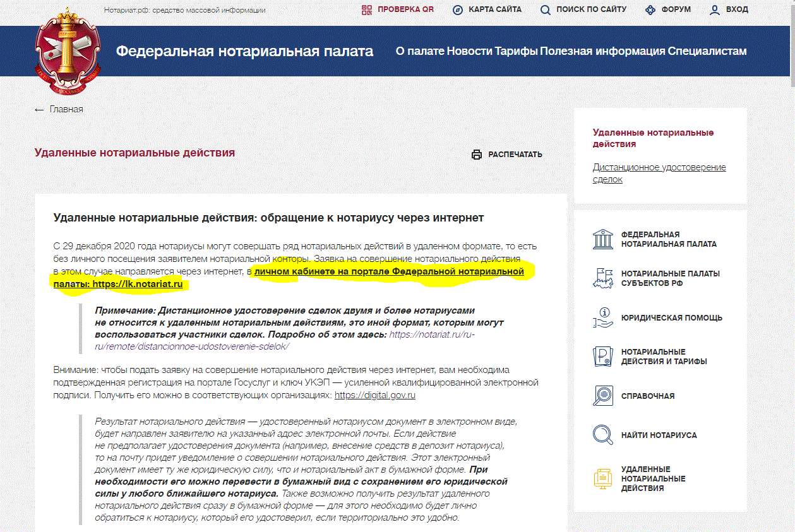Click the Справочная reference icon
Screen dimensions: 795x532
(603, 396)
